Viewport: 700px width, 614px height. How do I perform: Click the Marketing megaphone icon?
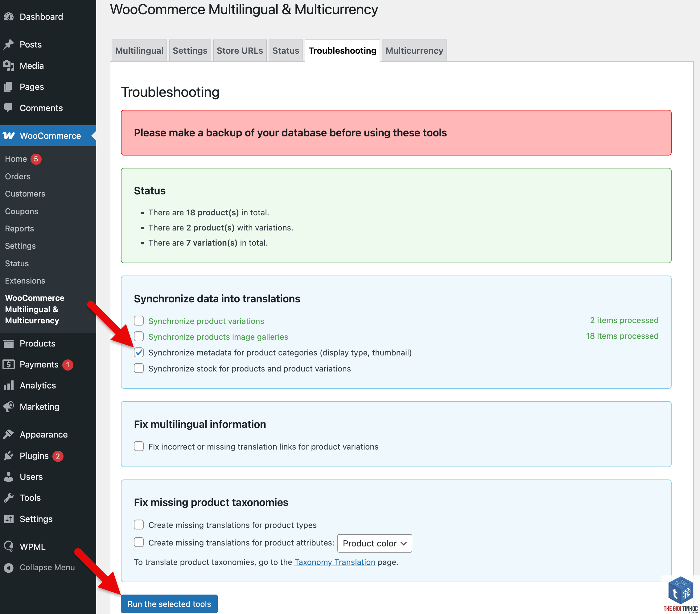pyautogui.click(x=9, y=406)
